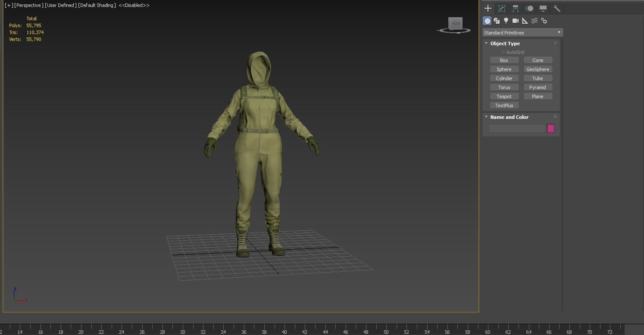Open the Motion command panel tab
Screen dimensions: 644x335
529,8
